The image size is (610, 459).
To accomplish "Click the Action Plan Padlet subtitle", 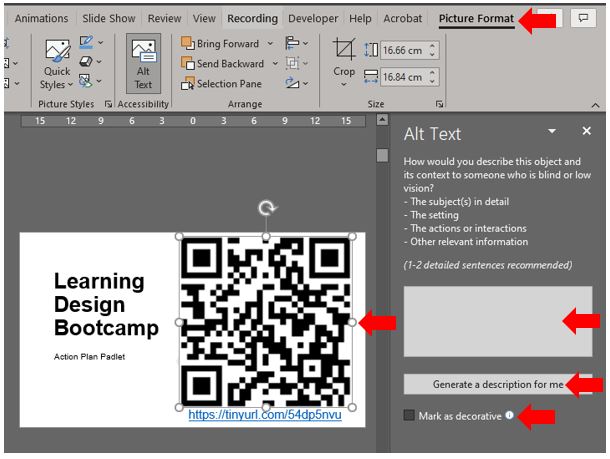I will click(89, 357).
